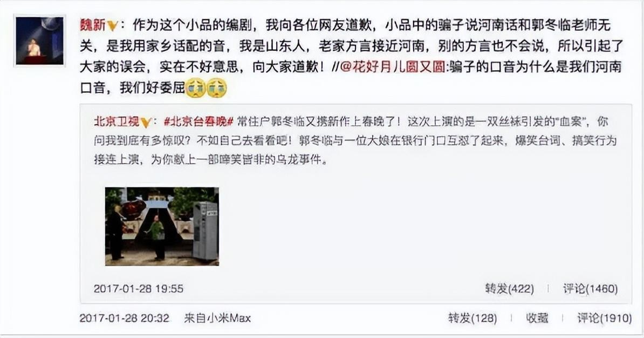Open the original post timestamp 2017-01-28 19:55
644x338 pixels.
pyautogui.click(x=139, y=289)
